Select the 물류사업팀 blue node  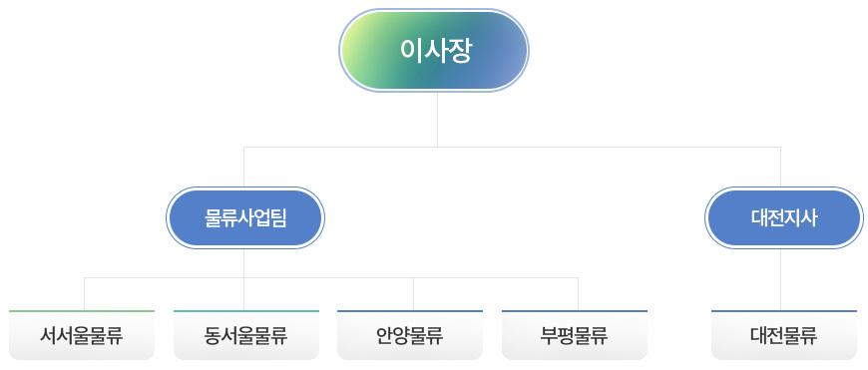[245, 217]
